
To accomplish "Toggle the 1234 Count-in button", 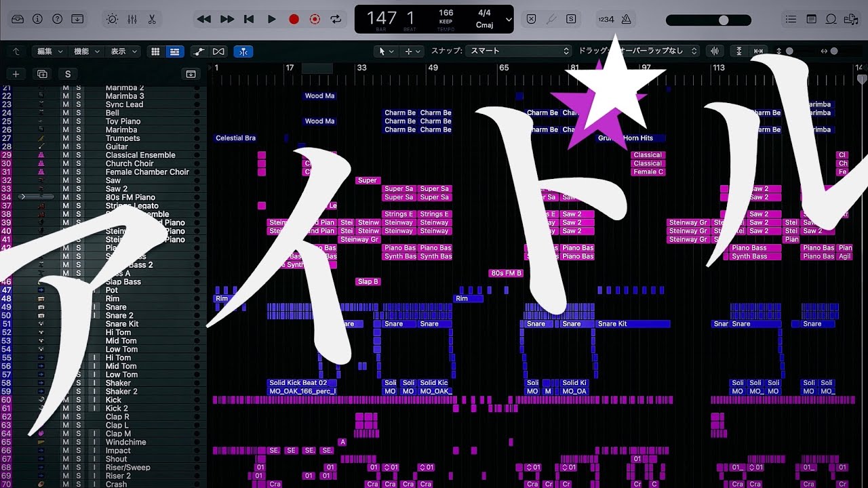I will click(x=606, y=20).
